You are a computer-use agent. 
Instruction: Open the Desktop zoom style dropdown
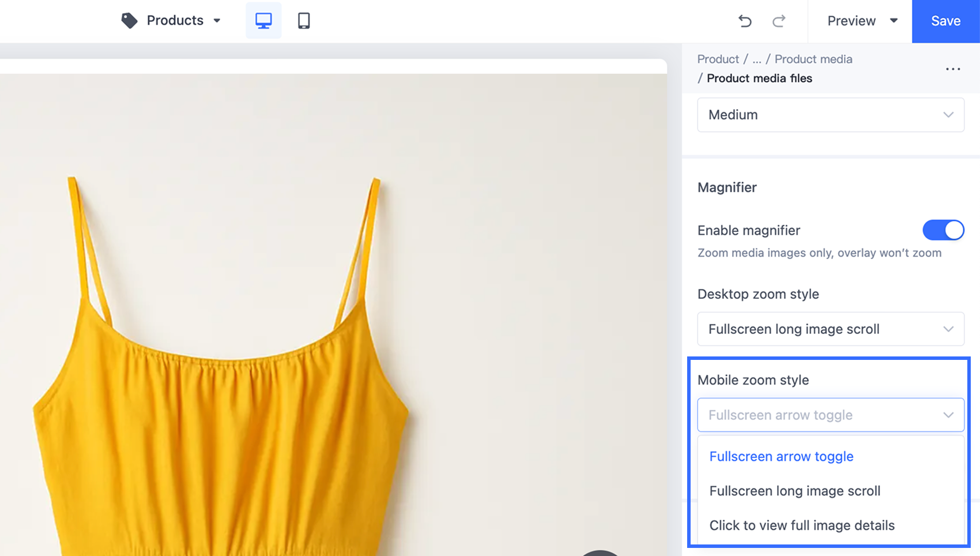tap(830, 329)
